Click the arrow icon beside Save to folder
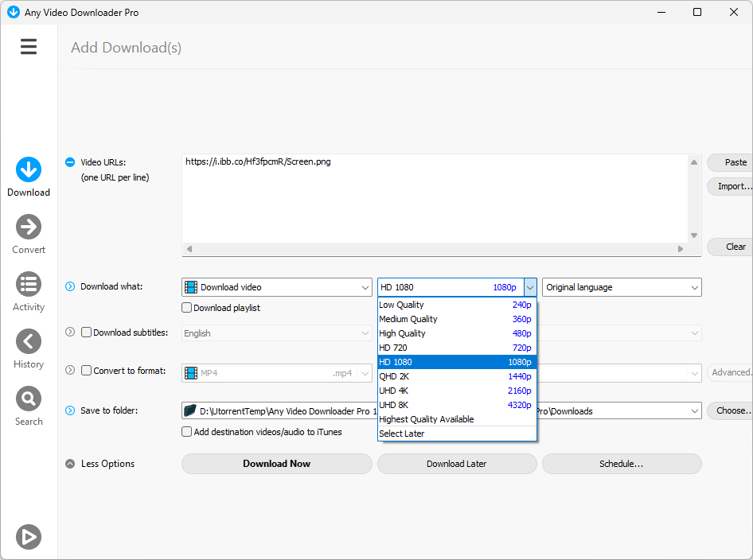The width and height of the screenshot is (753, 560). click(x=70, y=410)
